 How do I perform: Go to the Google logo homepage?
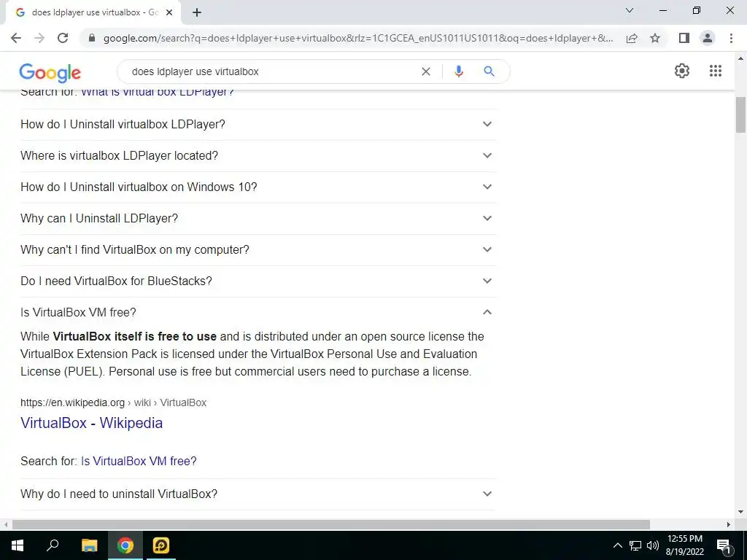(x=50, y=72)
